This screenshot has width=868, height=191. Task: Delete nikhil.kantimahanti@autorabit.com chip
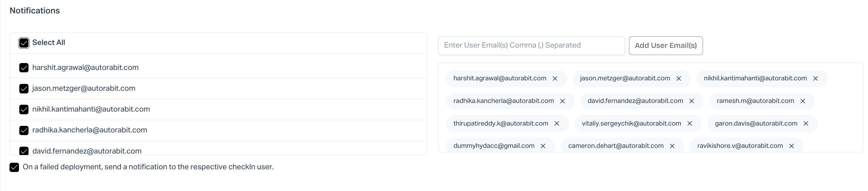pos(815,79)
